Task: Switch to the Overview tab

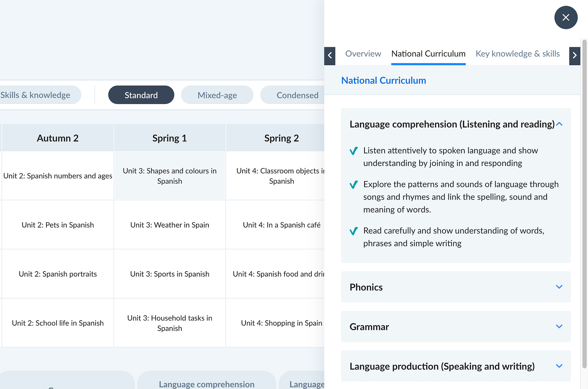Action: click(363, 54)
